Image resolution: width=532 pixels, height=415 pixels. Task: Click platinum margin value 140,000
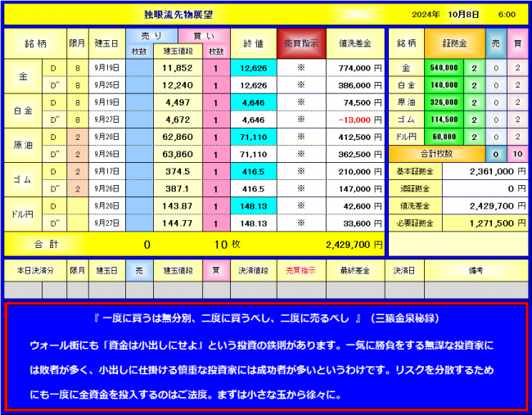point(444,85)
